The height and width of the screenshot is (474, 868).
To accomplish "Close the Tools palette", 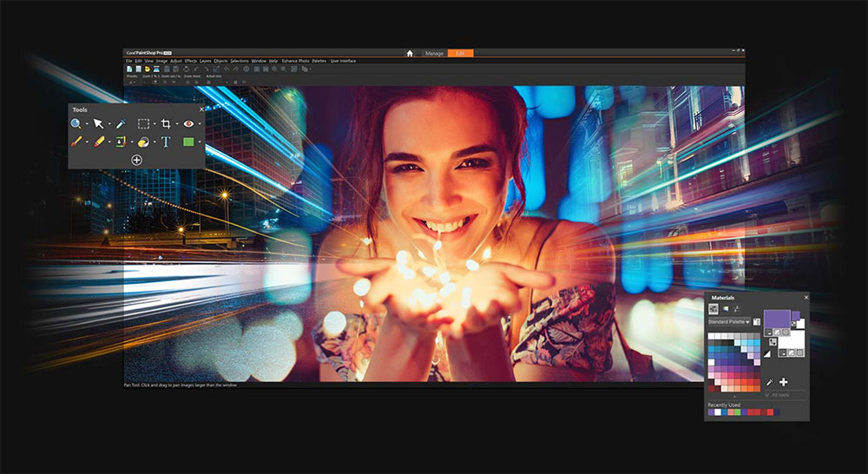I will 201,109.
